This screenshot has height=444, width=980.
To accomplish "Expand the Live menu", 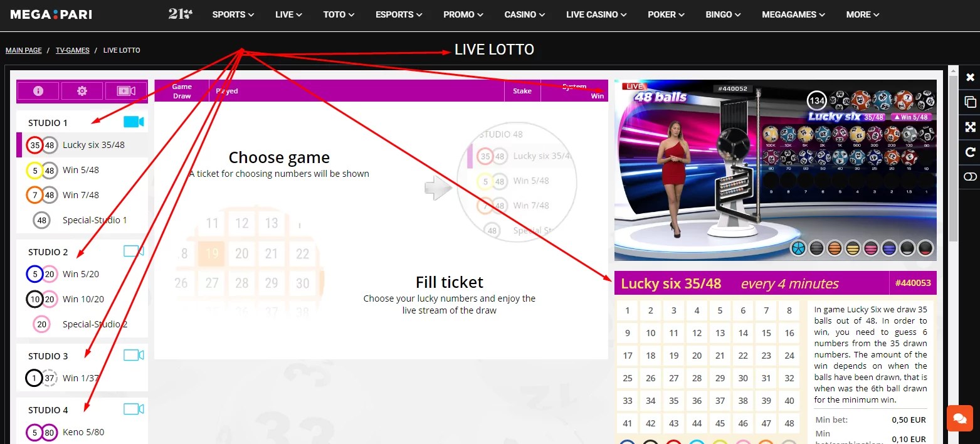I will tap(288, 14).
